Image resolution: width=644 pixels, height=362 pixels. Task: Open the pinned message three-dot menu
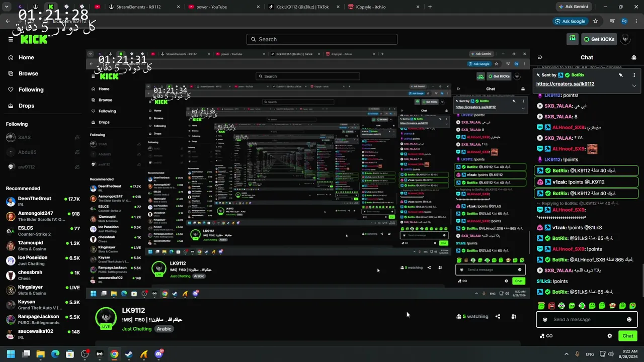click(x=634, y=75)
